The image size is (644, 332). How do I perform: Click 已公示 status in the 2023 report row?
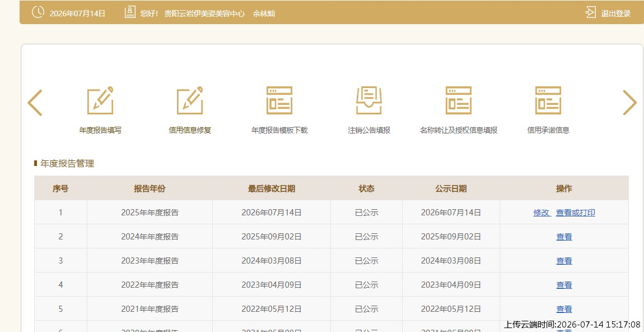[x=366, y=261]
